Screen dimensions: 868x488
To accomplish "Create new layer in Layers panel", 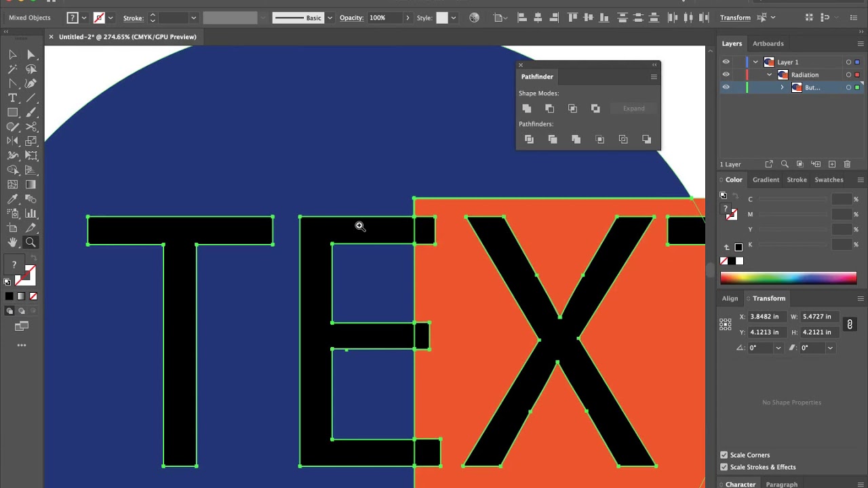I will tap(832, 164).
